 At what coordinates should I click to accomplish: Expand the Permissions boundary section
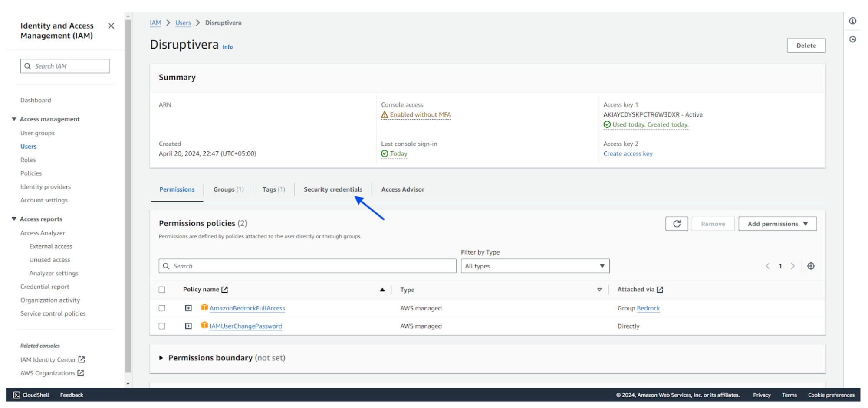point(161,358)
